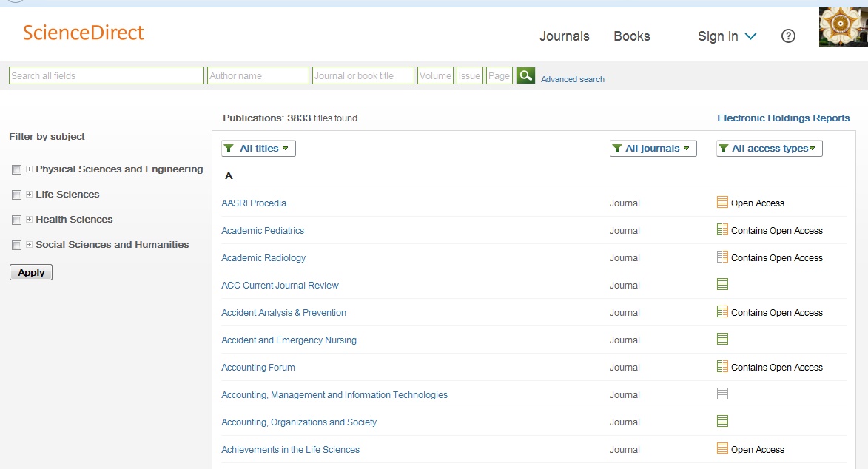Focus the Journal or book title field
The width and height of the screenshot is (868, 469).
(x=363, y=76)
